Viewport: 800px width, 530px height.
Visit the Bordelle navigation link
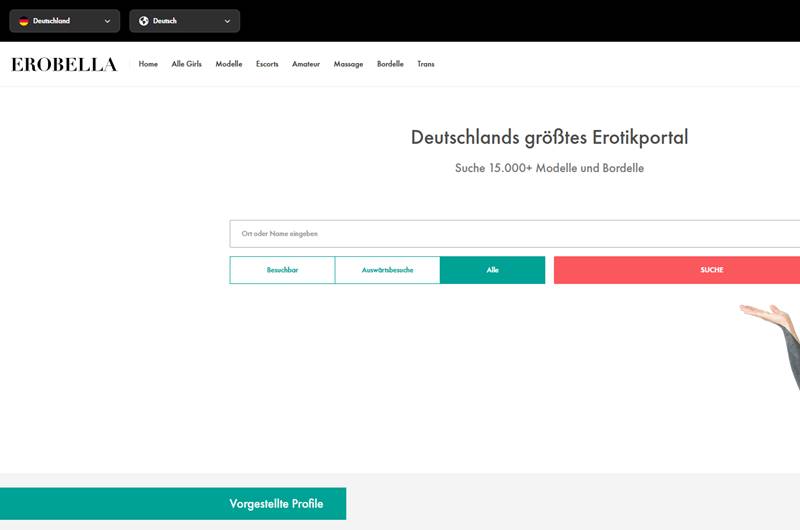390,64
